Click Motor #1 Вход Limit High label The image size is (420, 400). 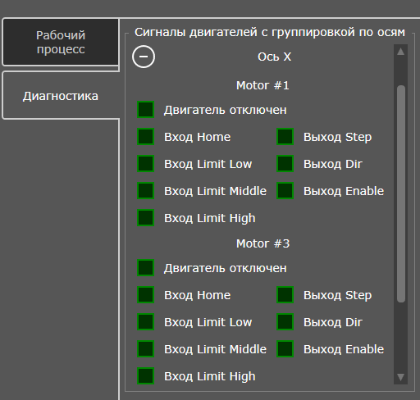tap(210, 218)
